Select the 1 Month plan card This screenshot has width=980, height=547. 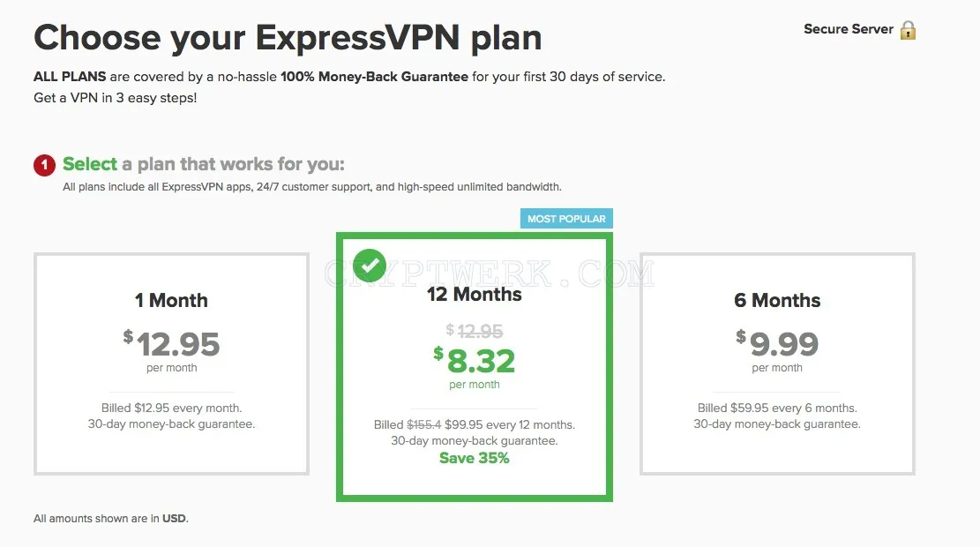pos(171,363)
